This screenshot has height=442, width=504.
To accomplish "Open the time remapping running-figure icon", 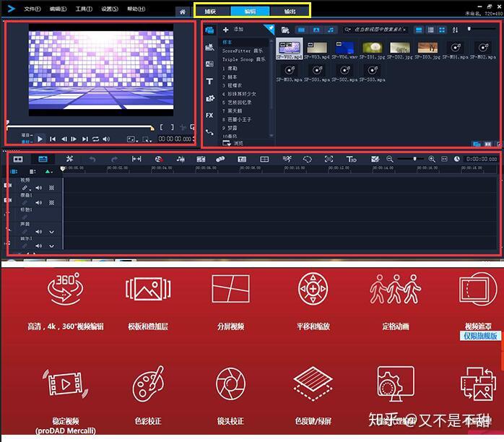I will coord(287,159).
